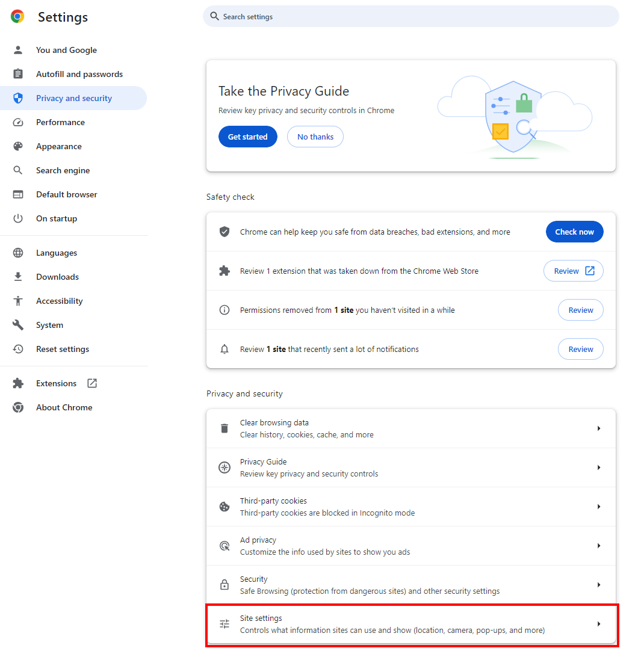Click the clipboard icon for Autofill and passwords
The width and height of the screenshot is (644, 660).
pyautogui.click(x=17, y=74)
